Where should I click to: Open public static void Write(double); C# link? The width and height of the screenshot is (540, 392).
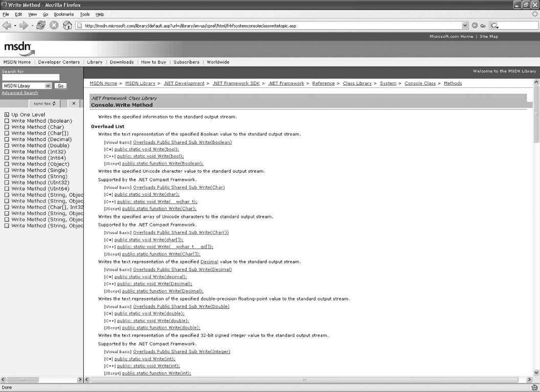point(149,313)
